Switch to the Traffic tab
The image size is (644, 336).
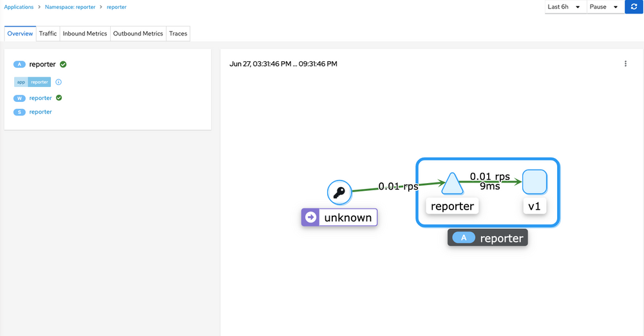[x=48, y=34]
